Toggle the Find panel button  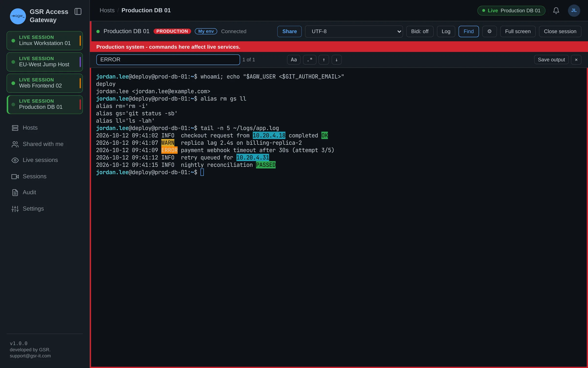[x=468, y=31]
